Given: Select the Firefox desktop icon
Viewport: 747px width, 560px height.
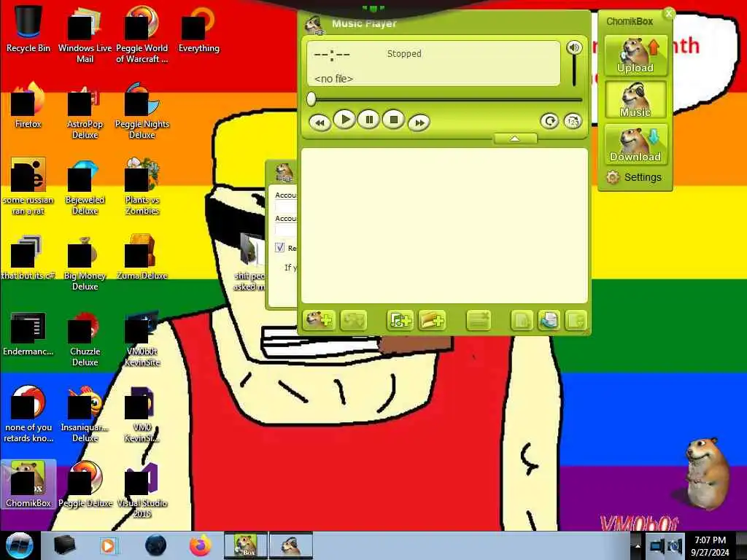Looking at the screenshot, I should point(28,106).
